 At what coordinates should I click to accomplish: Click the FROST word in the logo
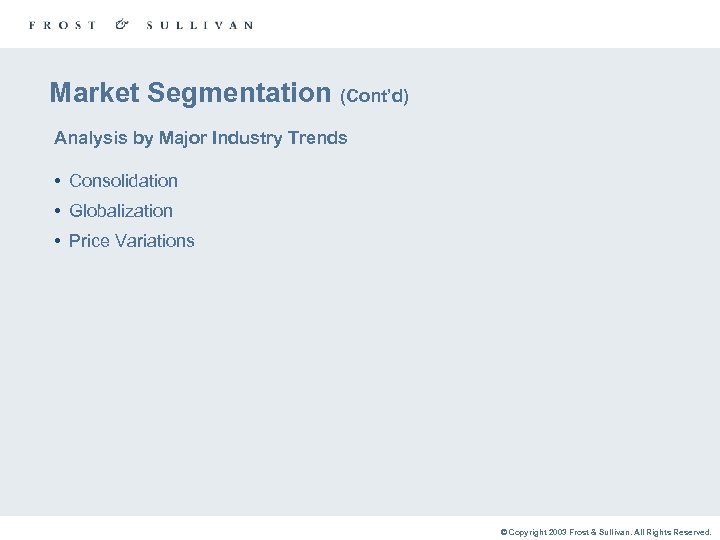click(x=63, y=25)
